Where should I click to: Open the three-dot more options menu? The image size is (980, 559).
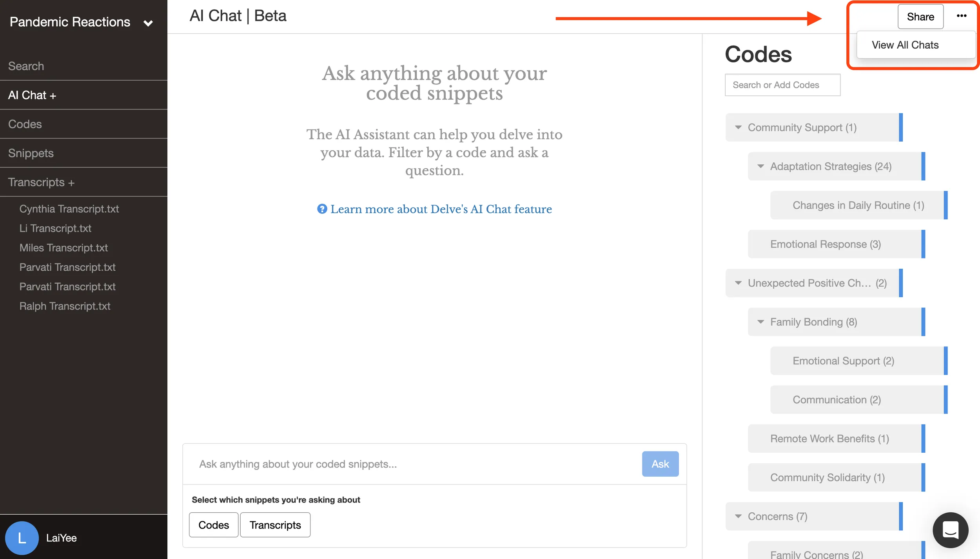[961, 16]
